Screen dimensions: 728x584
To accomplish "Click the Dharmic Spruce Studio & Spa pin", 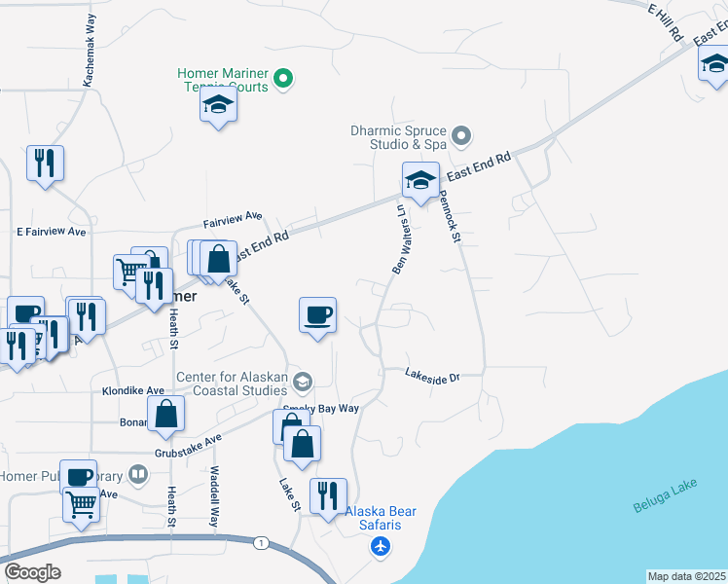I will click(x=462, y=136).
